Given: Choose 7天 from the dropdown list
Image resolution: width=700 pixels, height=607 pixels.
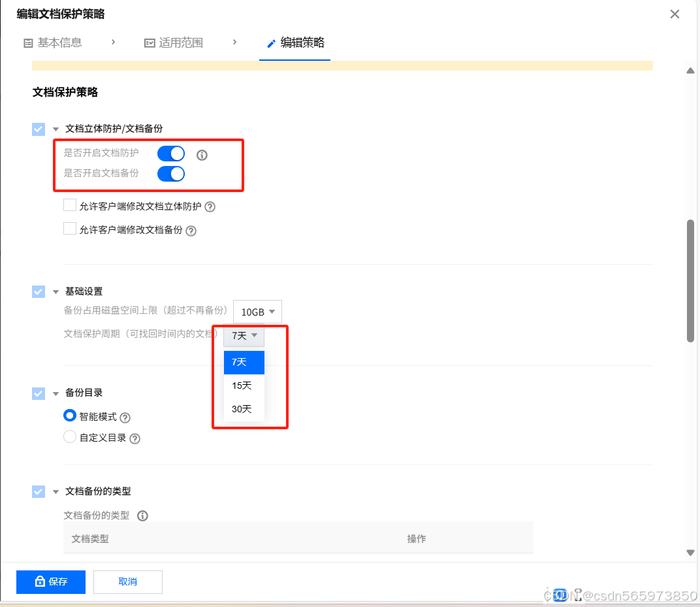Looking at the screenshot, I should 244,362.
